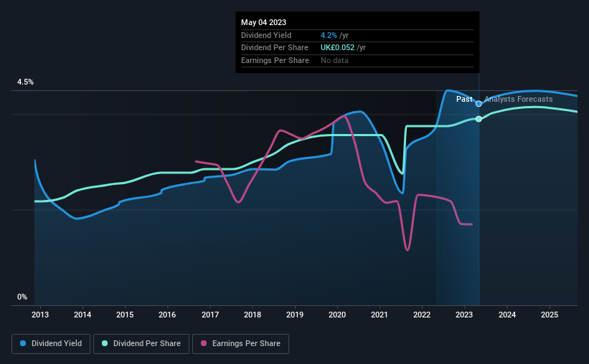589x364 pixels.
Task: Click the May 04 2023 tooltip date
Action: (264, 22)
